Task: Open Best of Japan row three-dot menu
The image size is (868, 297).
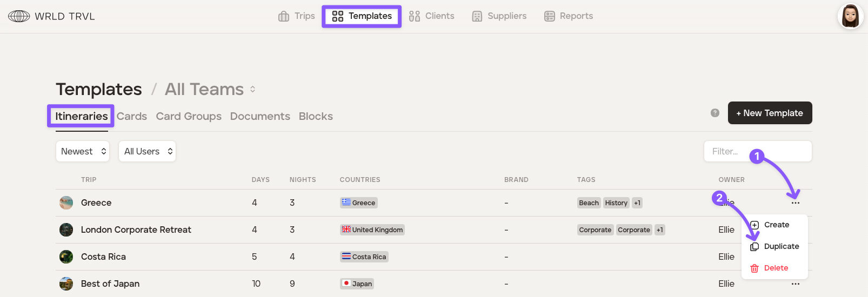Action: point(795,283)
